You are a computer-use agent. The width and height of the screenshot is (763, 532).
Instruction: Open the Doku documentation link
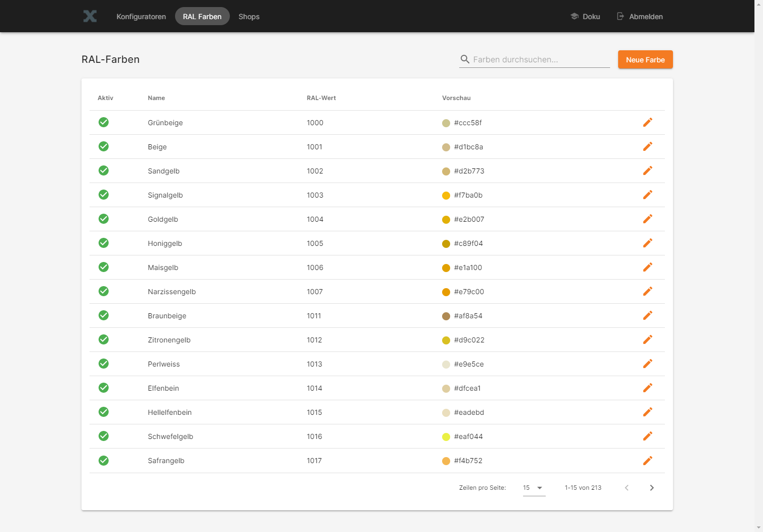[x=585, y=17]
